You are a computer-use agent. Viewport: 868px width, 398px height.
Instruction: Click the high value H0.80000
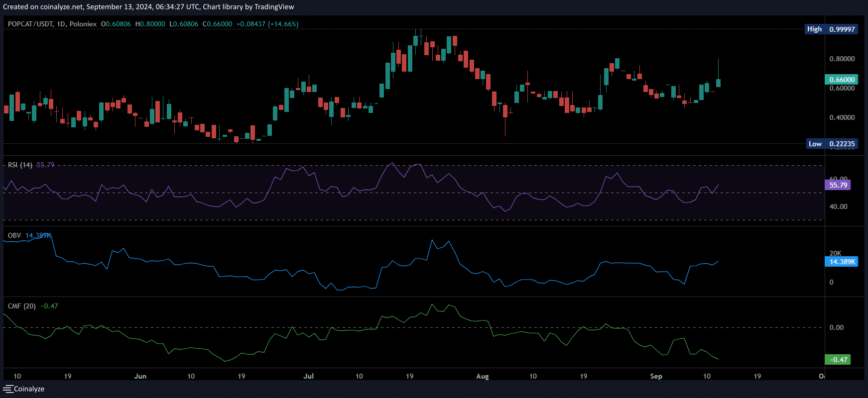[x=150, y=24]
